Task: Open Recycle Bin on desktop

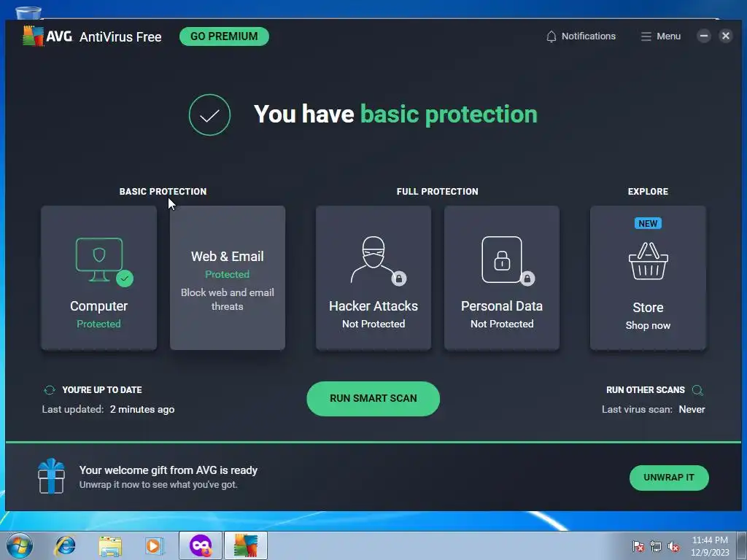Action: point(28,13)
